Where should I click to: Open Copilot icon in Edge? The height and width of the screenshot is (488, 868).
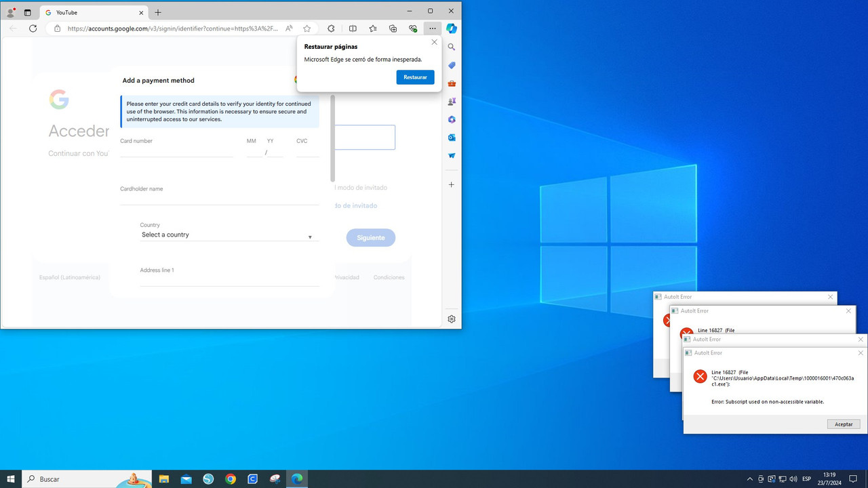point(452,28)
